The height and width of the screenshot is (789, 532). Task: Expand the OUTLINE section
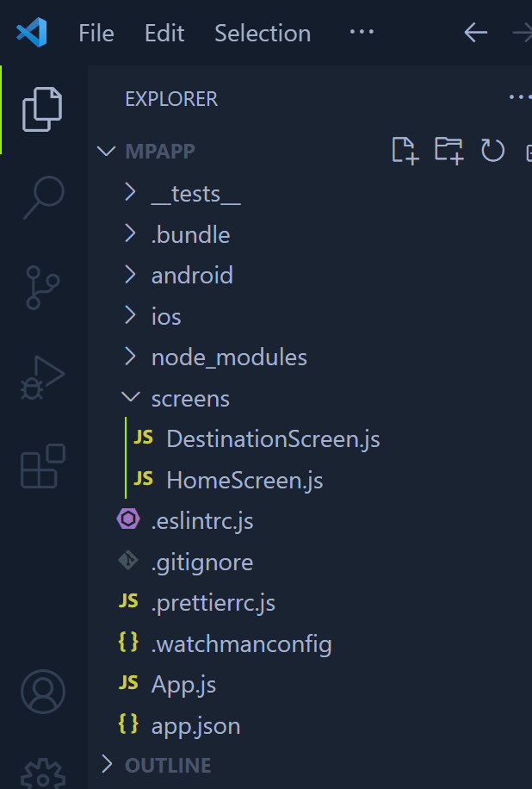click(x=168, y=765)
